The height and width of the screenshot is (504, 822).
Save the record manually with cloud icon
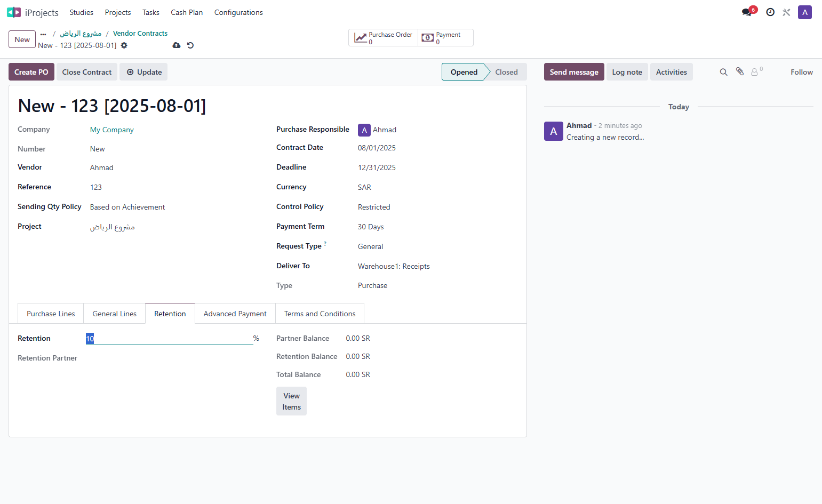177,45
